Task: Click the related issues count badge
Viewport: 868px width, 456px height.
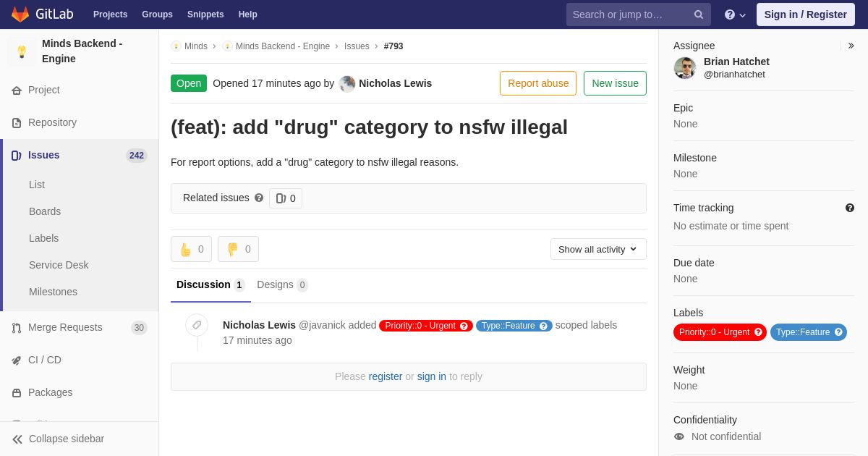Action: pos(286,198)
